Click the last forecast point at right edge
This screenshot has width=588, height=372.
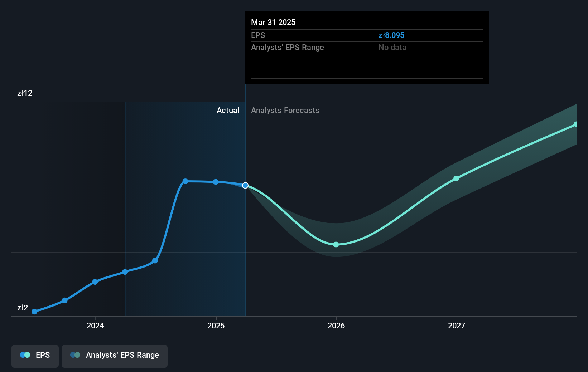tap(576, 124)
